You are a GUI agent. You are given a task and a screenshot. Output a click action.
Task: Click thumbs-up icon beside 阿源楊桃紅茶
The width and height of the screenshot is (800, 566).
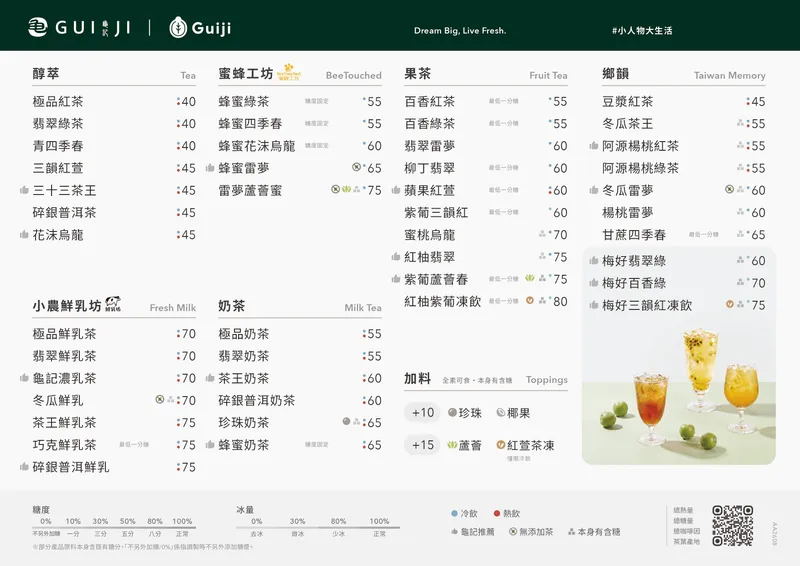pos(593,146)
